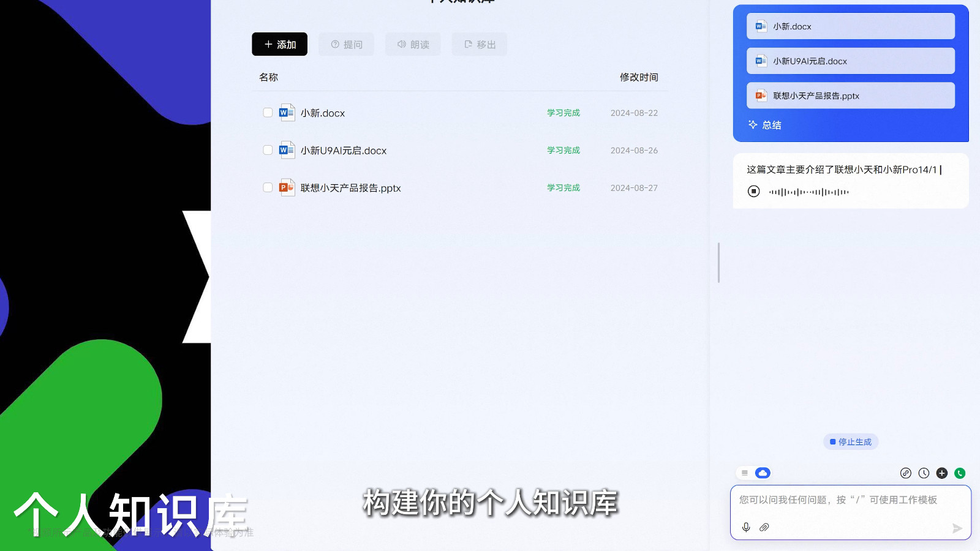The image size is (980, 551).
Task: Click the audio waveform progress indicator
Action: click(809, 192)
